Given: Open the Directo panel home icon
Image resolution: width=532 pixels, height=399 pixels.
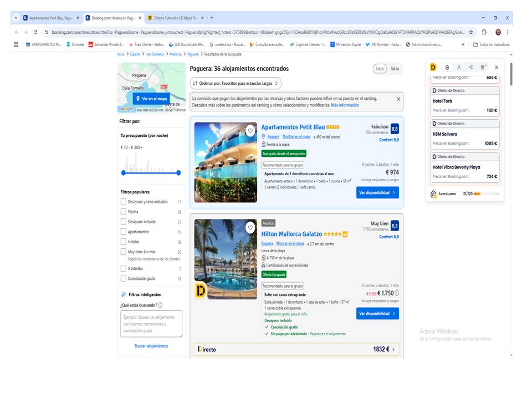Looking at the screenshot, I should point(447,67).
